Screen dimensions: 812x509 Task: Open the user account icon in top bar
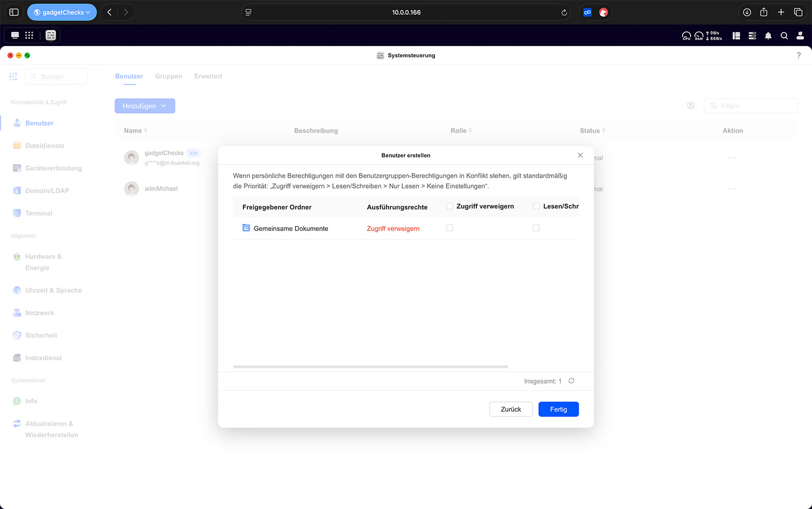click(800, 36)
